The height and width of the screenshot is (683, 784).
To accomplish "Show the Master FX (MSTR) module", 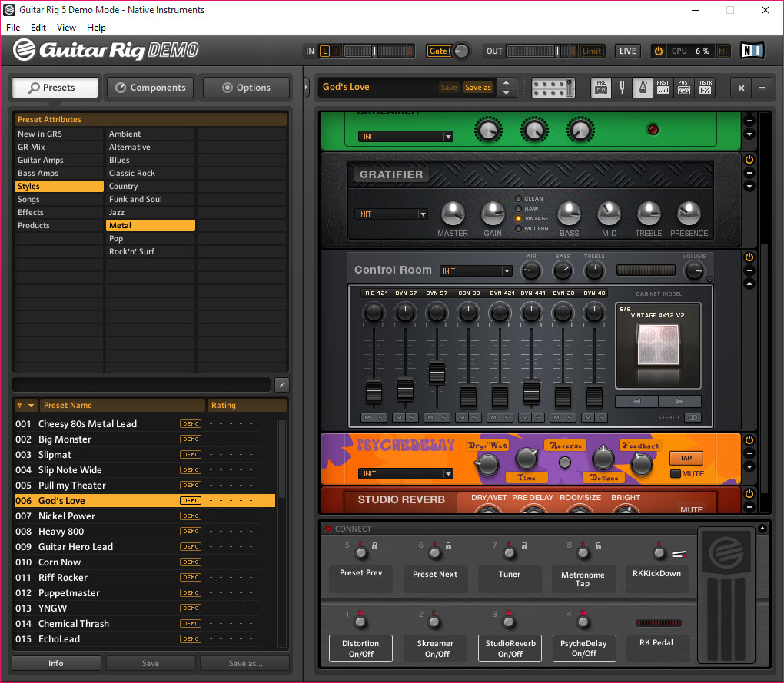I will (x=705, y=88).
